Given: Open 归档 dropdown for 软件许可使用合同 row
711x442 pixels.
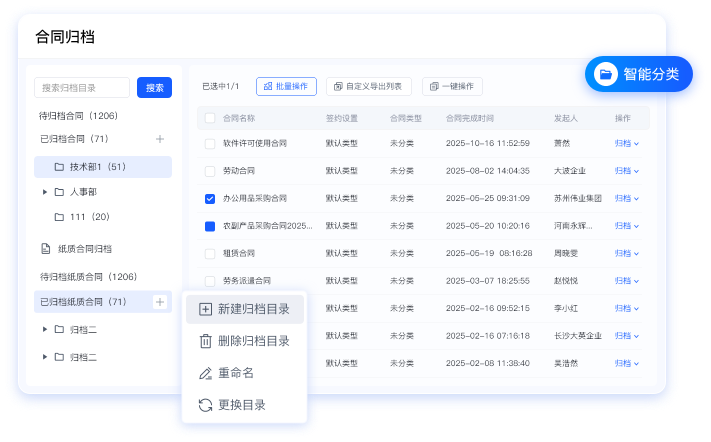Looking at the screenshot, I should click(626, 143).
